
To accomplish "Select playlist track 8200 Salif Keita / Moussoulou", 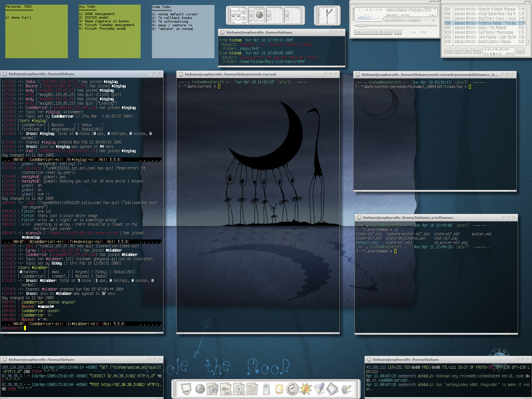I will (484, 33).
